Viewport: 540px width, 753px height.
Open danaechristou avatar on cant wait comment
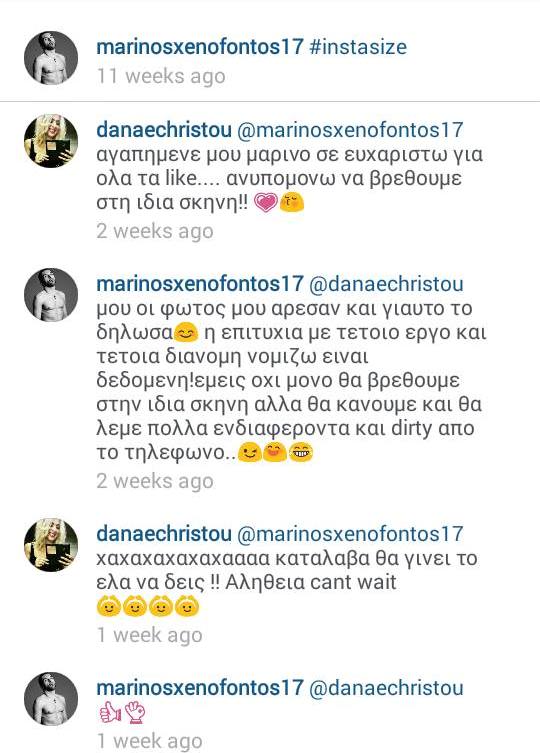pos(51,545)
